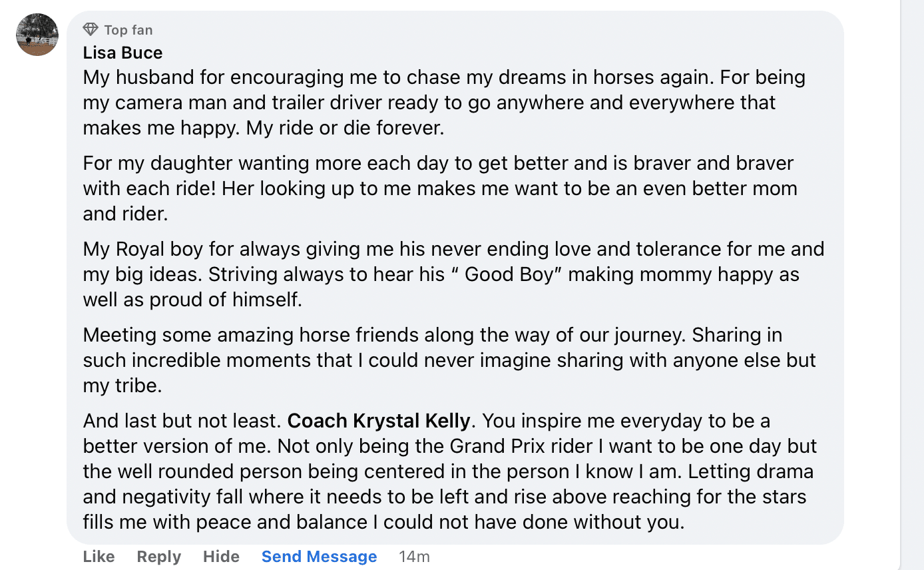This screenshot has width=924, height=570.
Task: Click the sentence "My ride or die forever."
Action: [x=345, y=128]
